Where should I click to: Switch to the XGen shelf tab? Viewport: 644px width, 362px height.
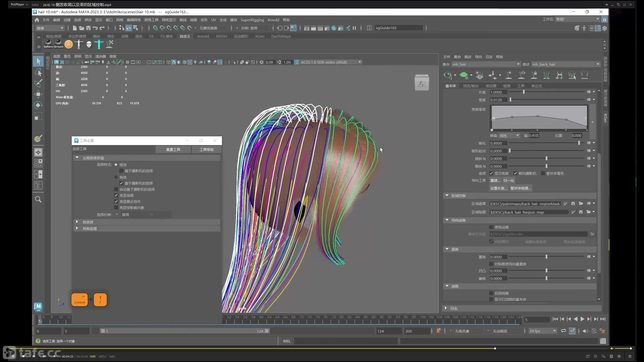coord(260,36)
